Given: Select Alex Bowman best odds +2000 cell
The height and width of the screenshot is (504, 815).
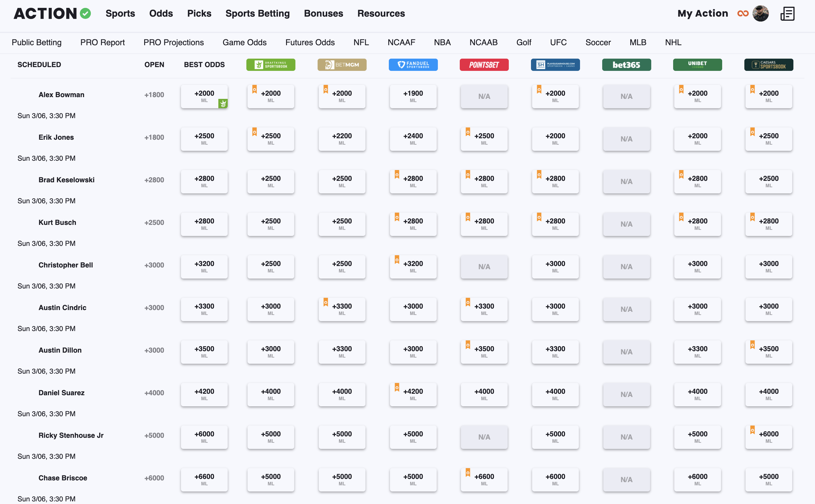Looking at the screenshot, I should [204, 96].
